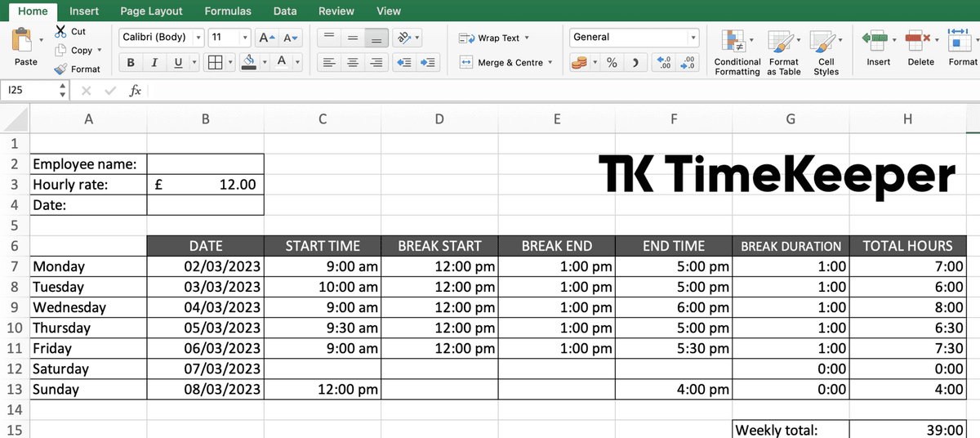Select row 7 header
This screenshot has width=980, height=438.
pyautogui.click(x=14, y=266)
